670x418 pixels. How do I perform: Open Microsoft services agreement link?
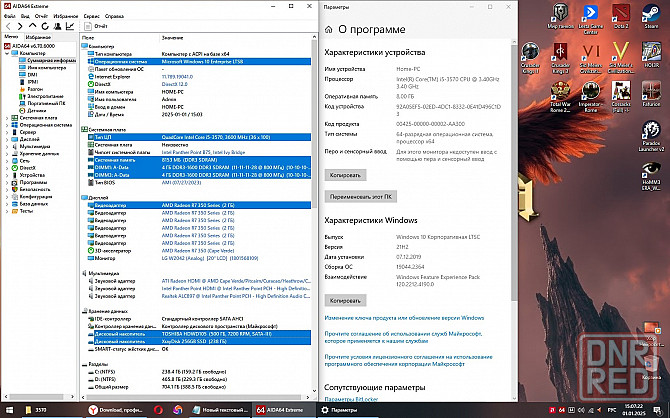(x=403, y=337)
